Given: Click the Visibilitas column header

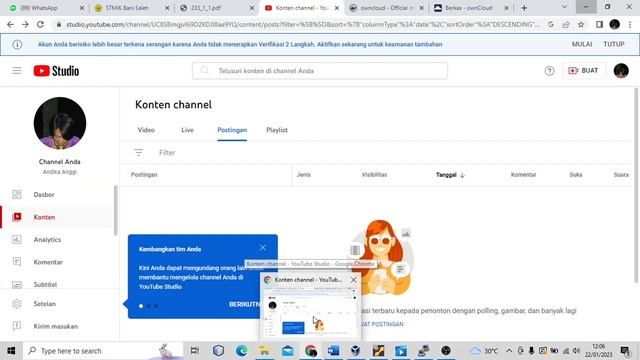Looking at the screenshot, I should pos(374,175).
